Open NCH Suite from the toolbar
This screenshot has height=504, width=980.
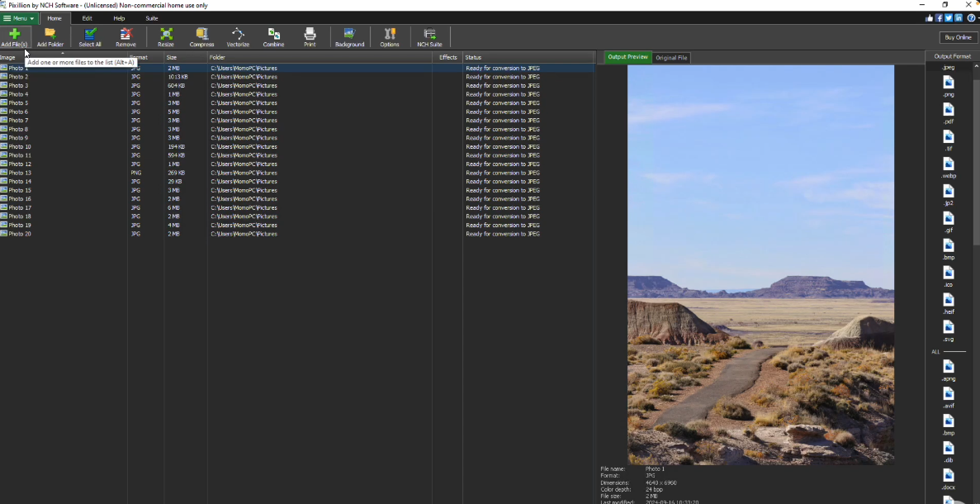pos(429,37)
